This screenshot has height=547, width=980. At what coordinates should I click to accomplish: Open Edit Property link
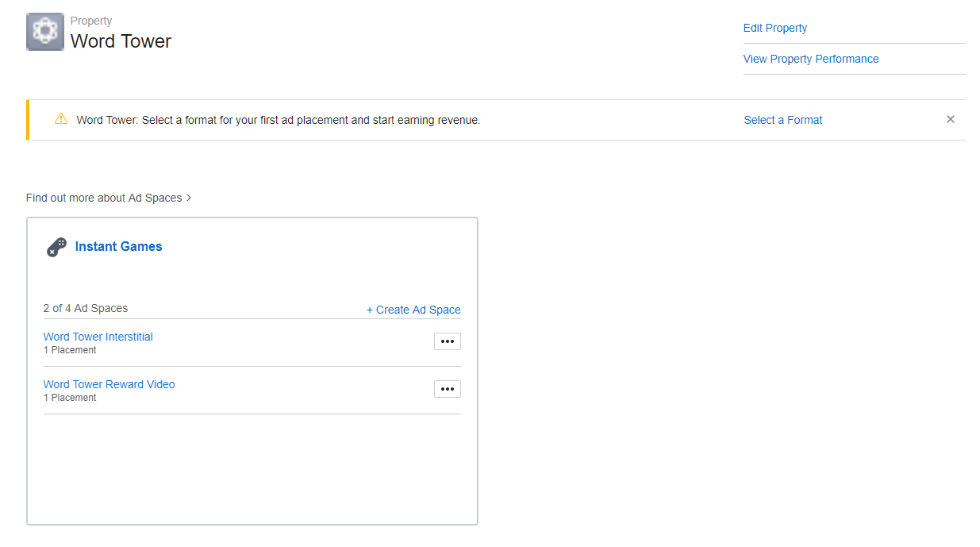tap(775, 28)
